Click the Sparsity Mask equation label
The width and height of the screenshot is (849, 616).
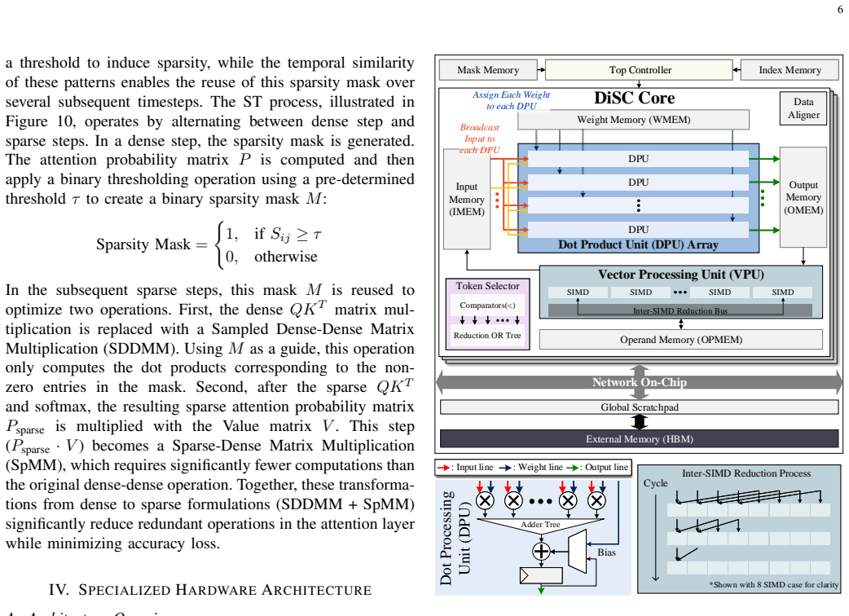[143, 244]
